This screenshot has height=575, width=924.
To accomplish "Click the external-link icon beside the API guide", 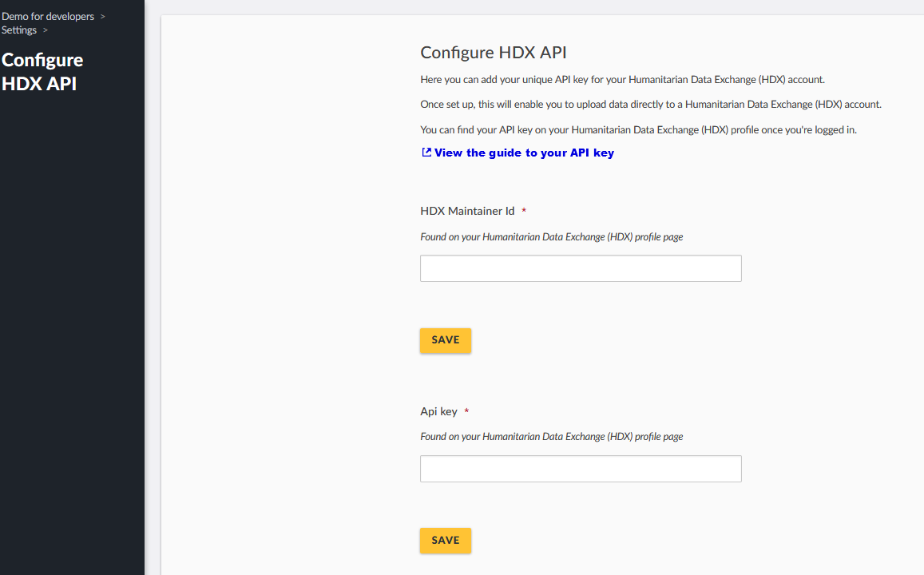I will click(x=426, y=152).
